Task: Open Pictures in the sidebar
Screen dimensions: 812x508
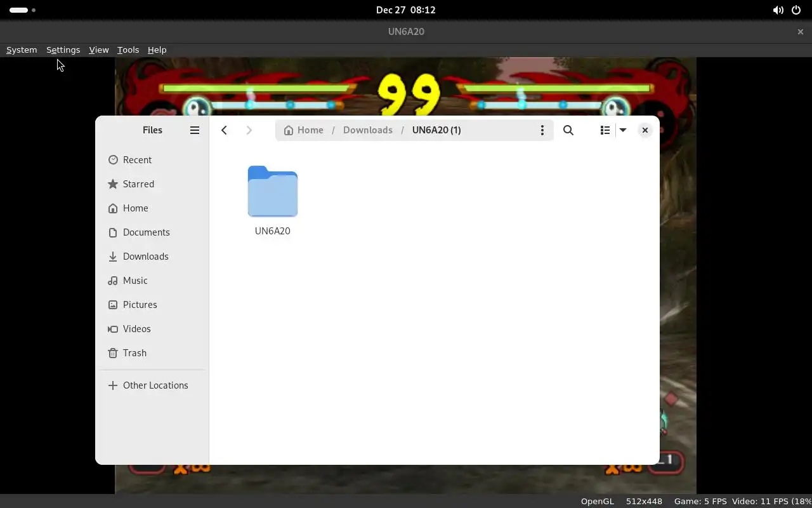Action: tap(152, 305)
